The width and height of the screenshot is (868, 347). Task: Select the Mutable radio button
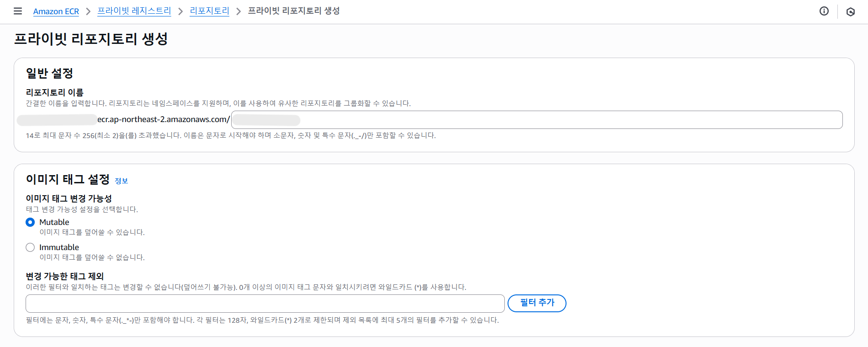coord(30,222)
